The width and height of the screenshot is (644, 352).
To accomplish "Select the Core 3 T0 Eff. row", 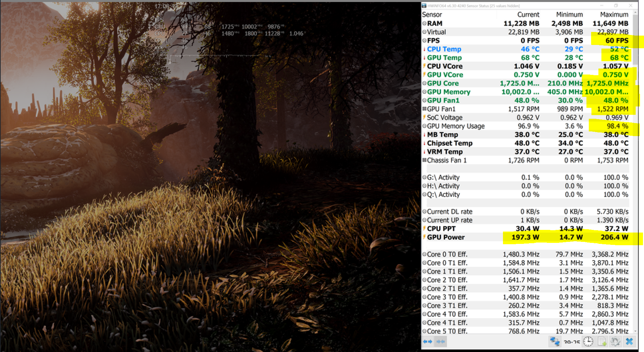I will 526,297.
